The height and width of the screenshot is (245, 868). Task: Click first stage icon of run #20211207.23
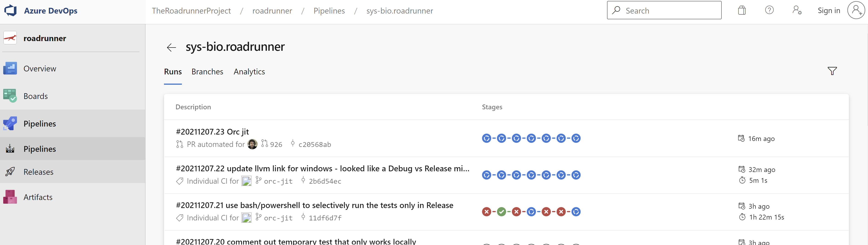(x=487, y=138)
